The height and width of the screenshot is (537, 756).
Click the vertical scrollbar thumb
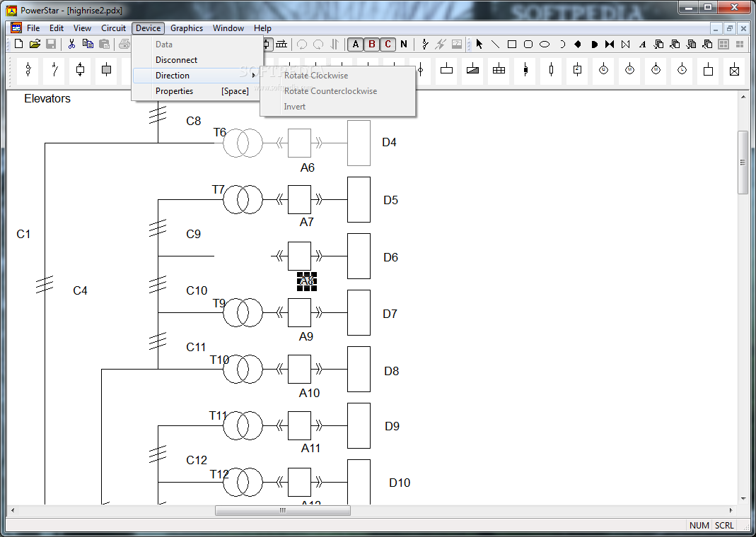(743, 163)
